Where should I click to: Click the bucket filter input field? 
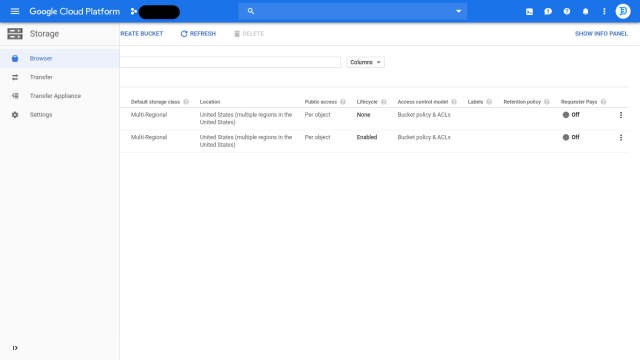point(230,62)
